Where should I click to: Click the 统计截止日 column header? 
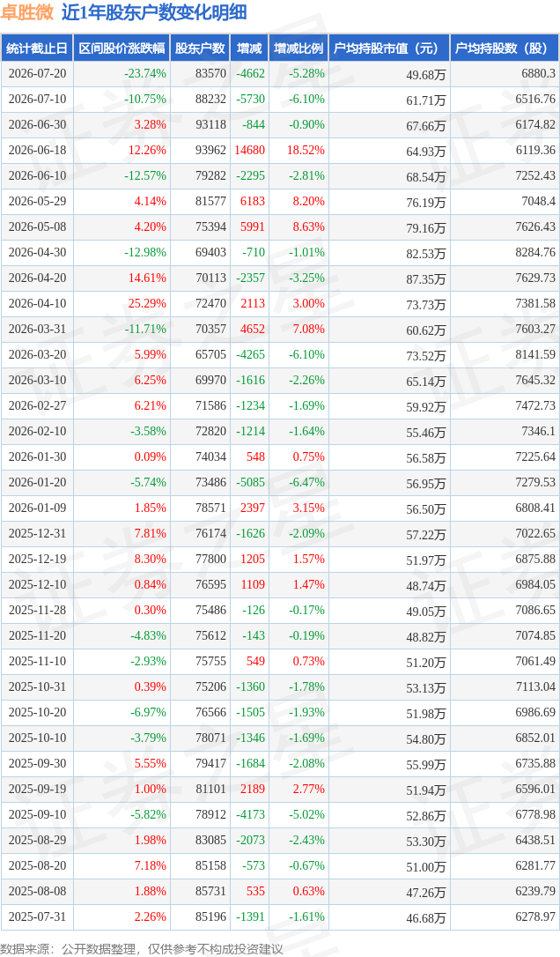point(37,48)
